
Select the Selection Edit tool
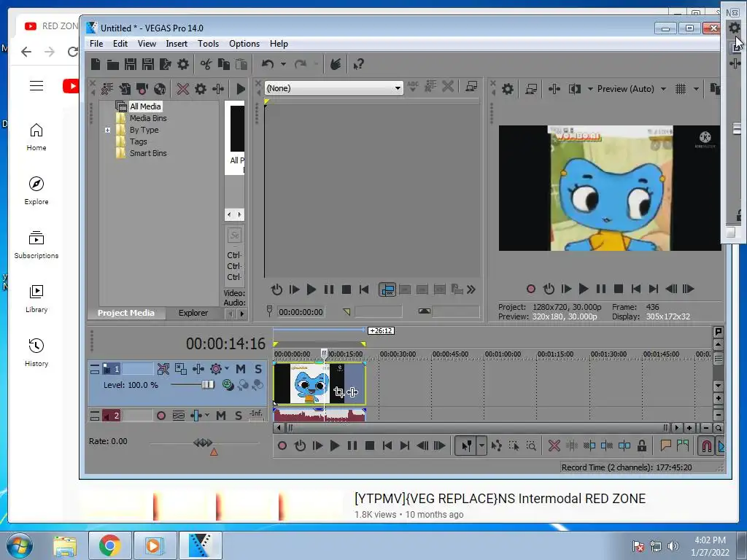514,446
